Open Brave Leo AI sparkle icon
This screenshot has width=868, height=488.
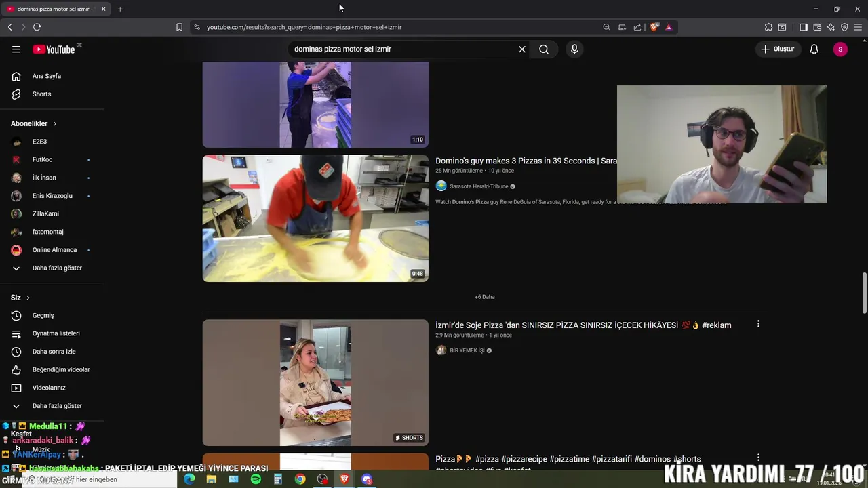(x=831, y=27)
